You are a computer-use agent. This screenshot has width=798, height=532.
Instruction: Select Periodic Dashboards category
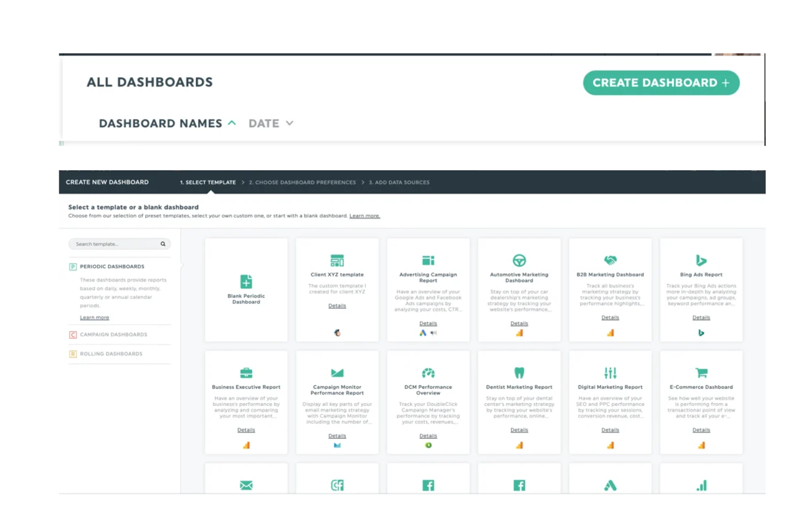112,266
